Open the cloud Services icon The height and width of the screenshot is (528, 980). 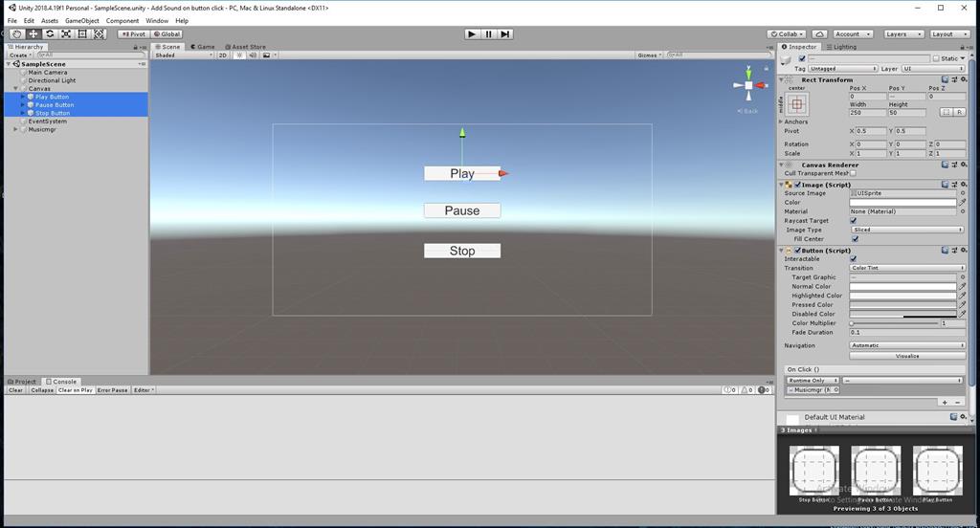click(x=820, y=33)
